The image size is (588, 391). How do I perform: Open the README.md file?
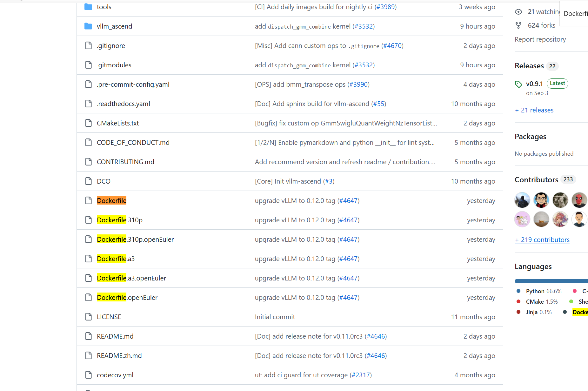click(x=115, y=336)
